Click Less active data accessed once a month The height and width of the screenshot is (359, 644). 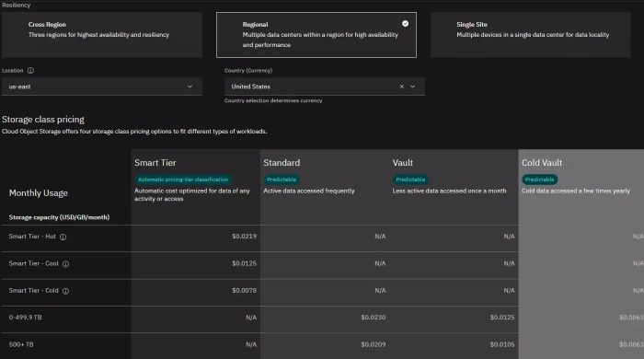[449, 191]
